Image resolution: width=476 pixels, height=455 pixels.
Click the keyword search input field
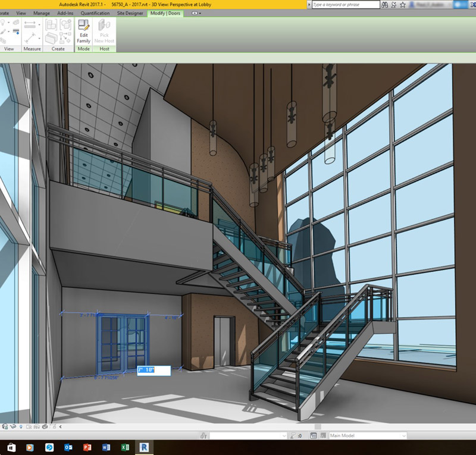[x=345, y=5]
